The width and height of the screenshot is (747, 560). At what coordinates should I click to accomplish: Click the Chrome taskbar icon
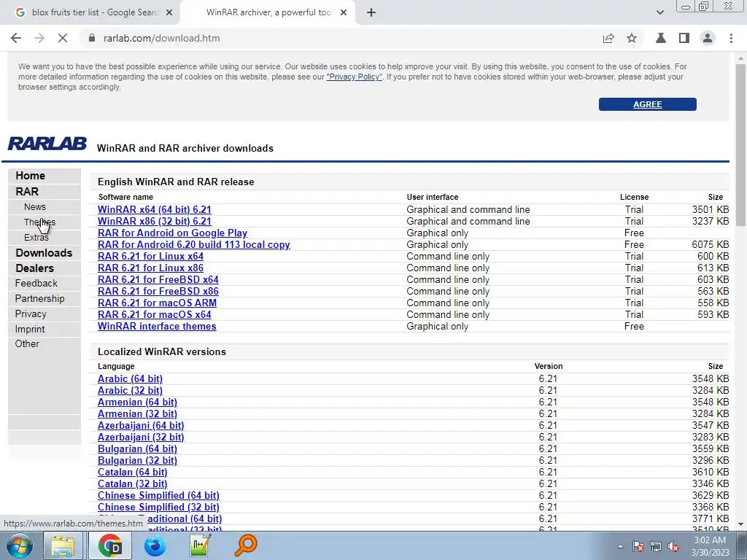(110, 545)
